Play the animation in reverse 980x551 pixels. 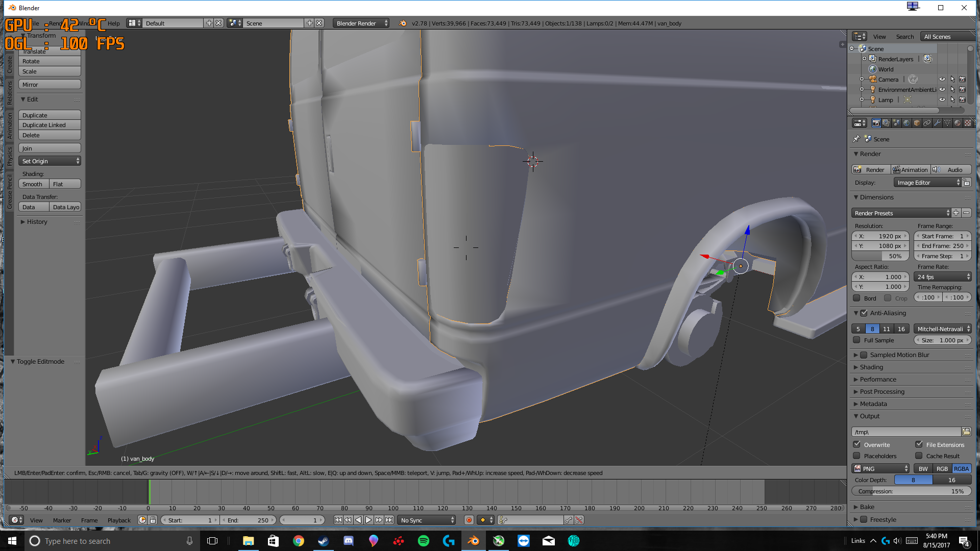(x=358, y=520)
